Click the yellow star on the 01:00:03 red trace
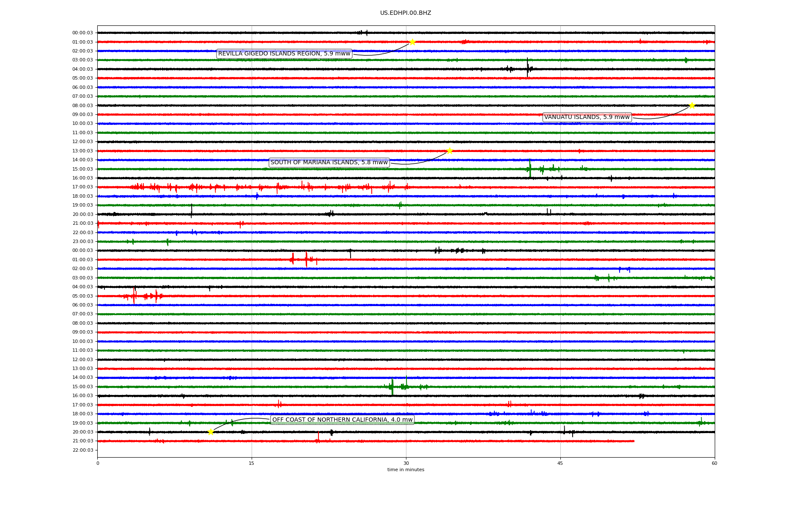812x508 pixels. 412,42
